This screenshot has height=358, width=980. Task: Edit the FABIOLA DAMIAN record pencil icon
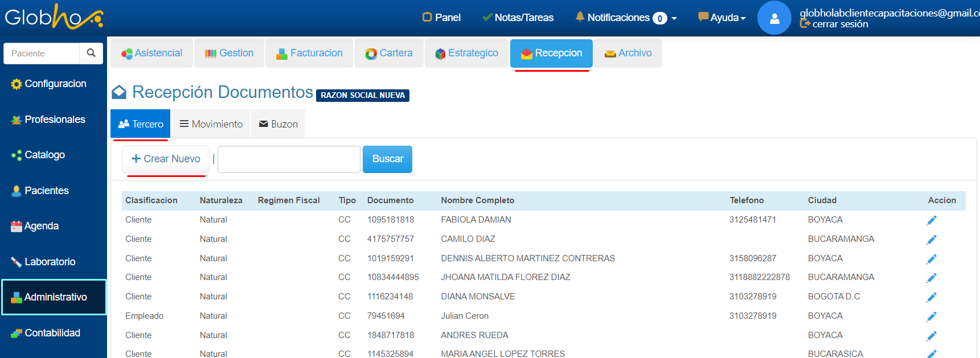pos(931,220)
